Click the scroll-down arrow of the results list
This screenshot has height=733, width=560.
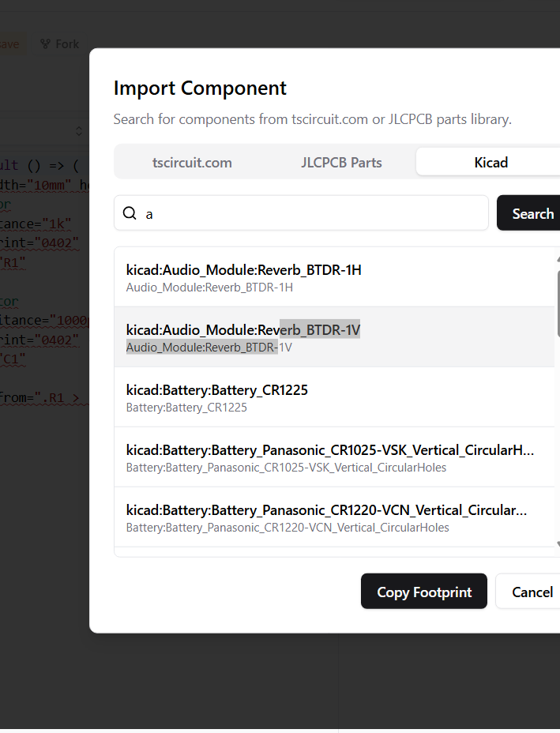pos(558,544)
